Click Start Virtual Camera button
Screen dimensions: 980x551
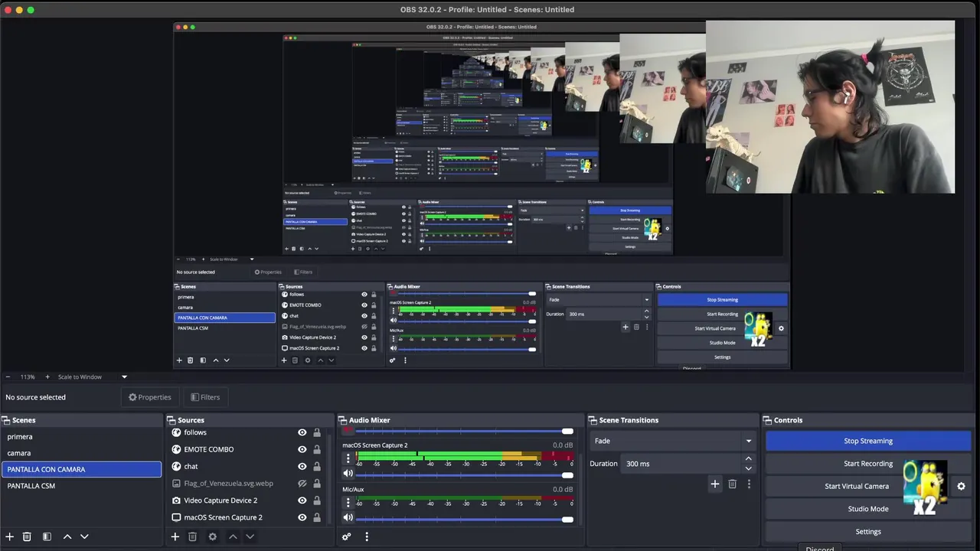857,486
